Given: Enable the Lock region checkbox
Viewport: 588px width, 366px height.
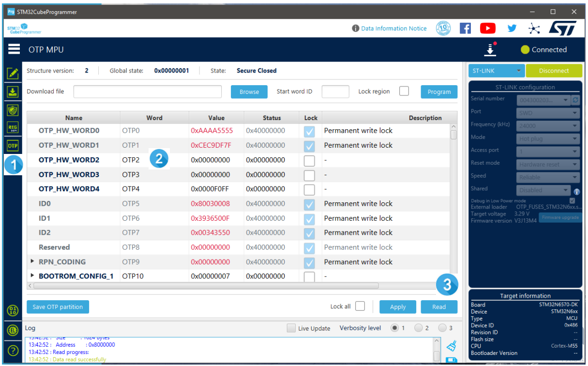Looking at the screenshot, I should 404,91.
